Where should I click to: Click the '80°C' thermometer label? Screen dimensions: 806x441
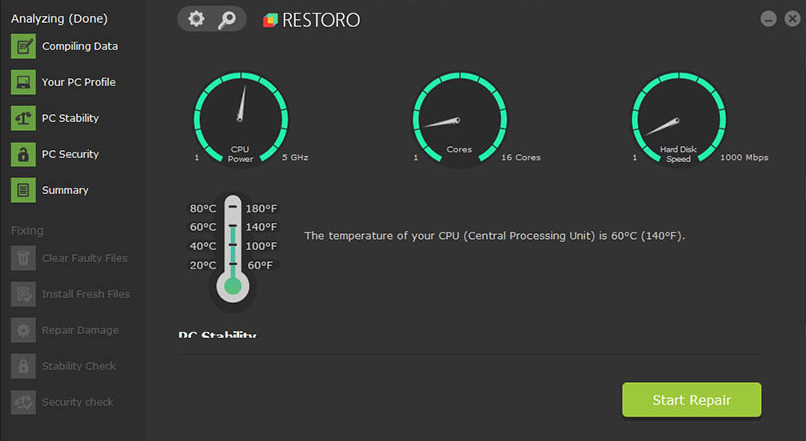coord(203,208)
